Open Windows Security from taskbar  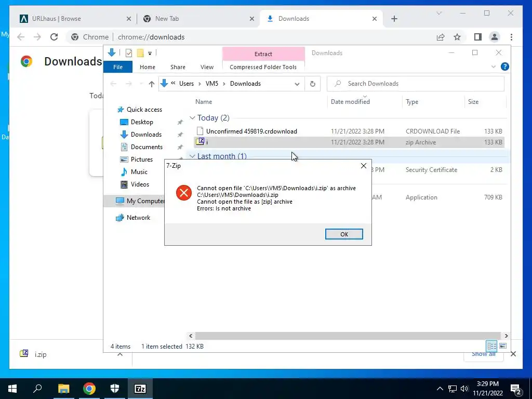115,389
